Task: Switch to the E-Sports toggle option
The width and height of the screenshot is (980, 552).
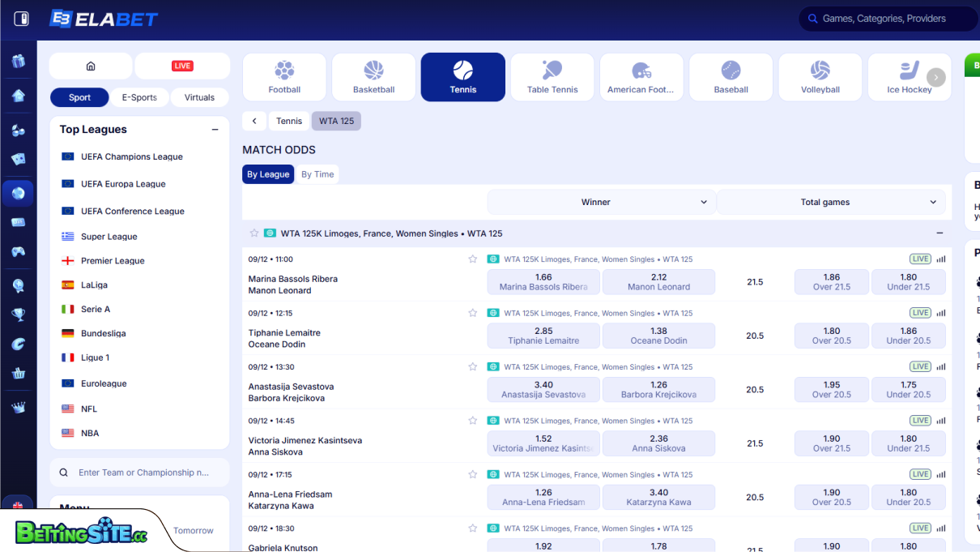Action: 139,96
